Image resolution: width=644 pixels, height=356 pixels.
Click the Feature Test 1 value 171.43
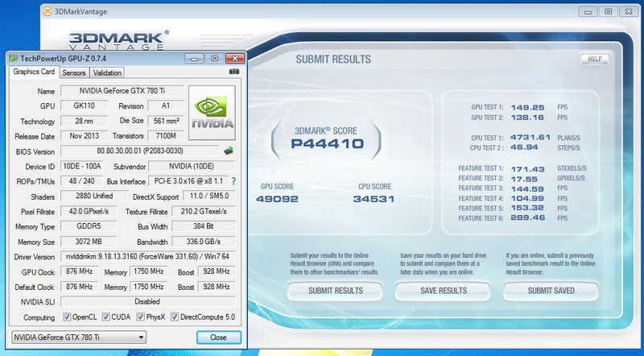[x=527, y=169]
